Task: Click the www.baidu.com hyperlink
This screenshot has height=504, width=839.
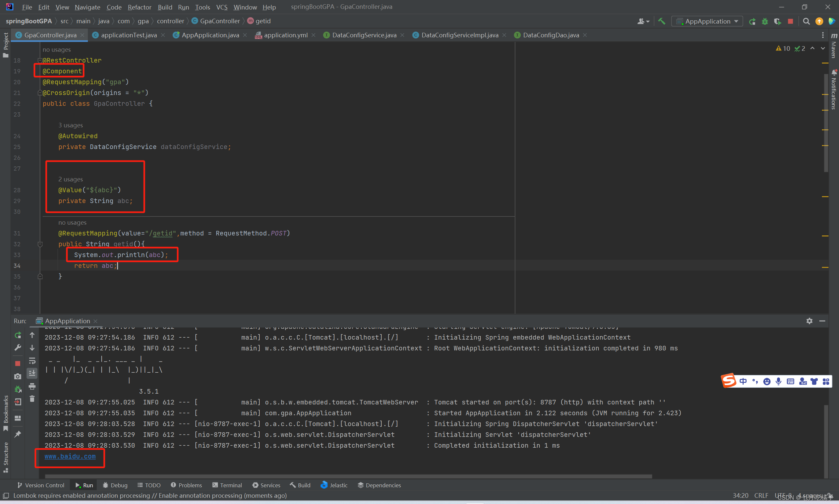Action: click(x=70, y=456)
